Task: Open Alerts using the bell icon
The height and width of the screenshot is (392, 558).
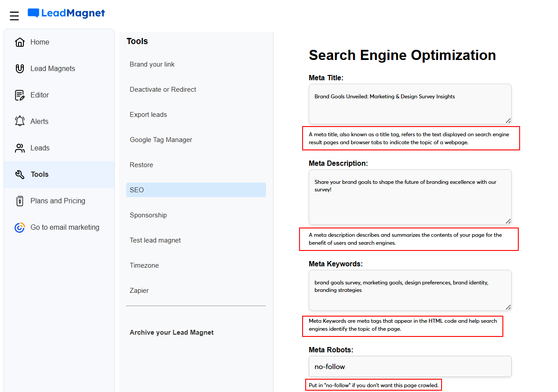Action: click(19, 121)
